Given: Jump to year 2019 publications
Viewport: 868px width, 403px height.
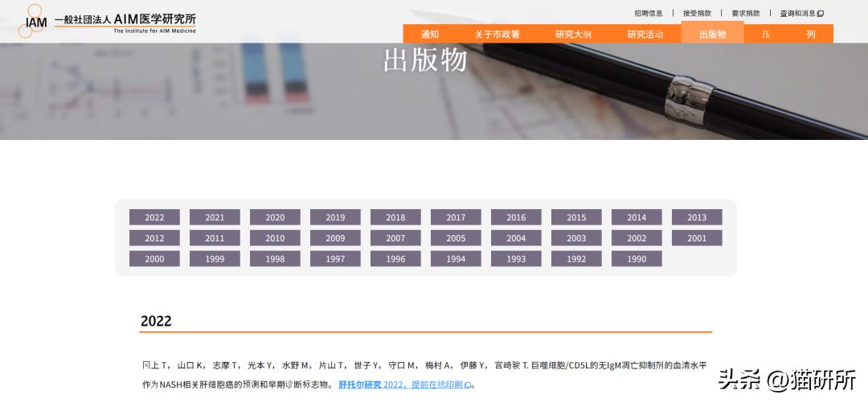Looking at the screenshot, I should 335,217.
